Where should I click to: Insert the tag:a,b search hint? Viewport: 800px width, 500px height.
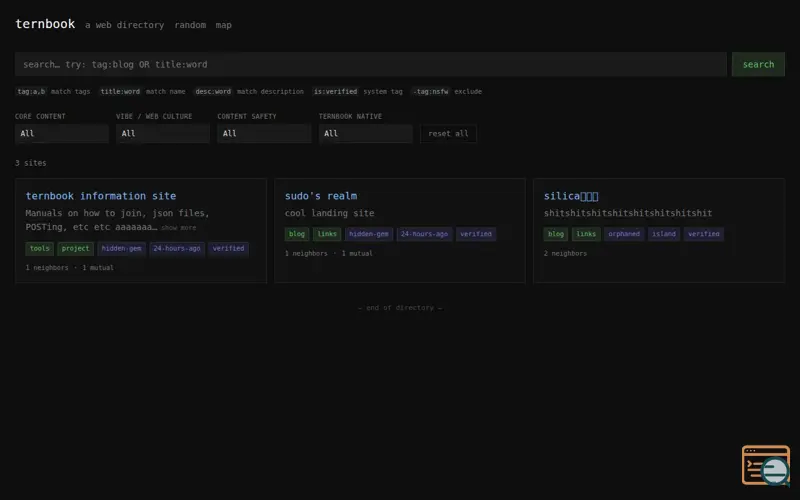point(31,92)
